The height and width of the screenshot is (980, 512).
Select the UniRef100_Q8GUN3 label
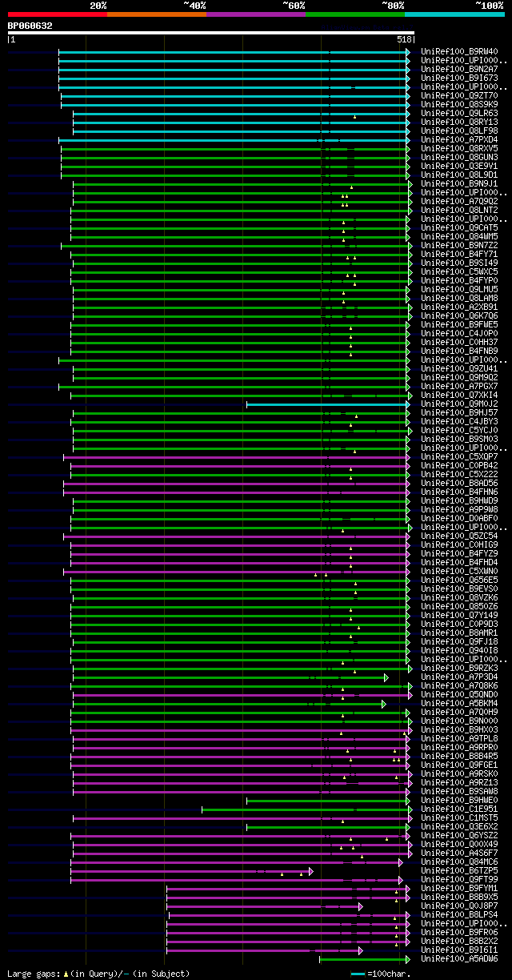459,158
